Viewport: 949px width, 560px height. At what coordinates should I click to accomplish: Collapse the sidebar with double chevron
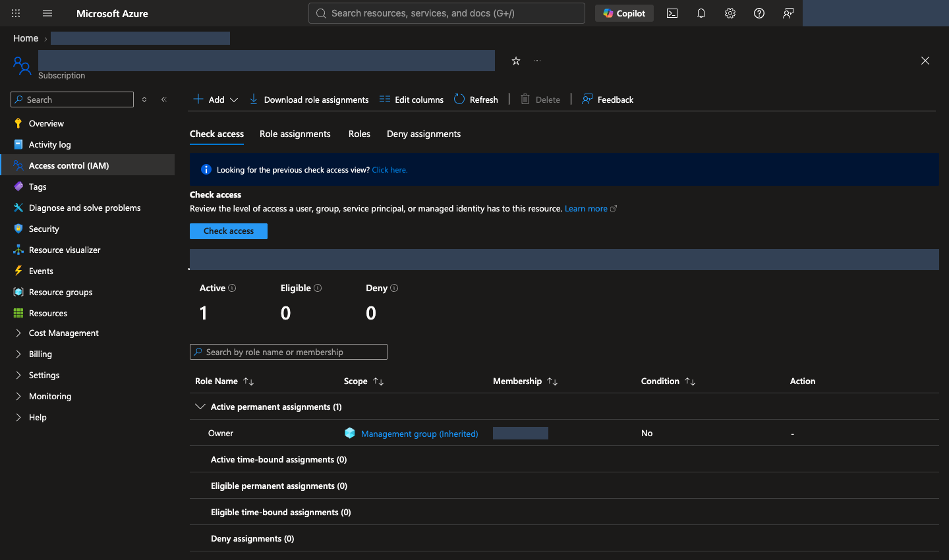(x=164, y=99)
